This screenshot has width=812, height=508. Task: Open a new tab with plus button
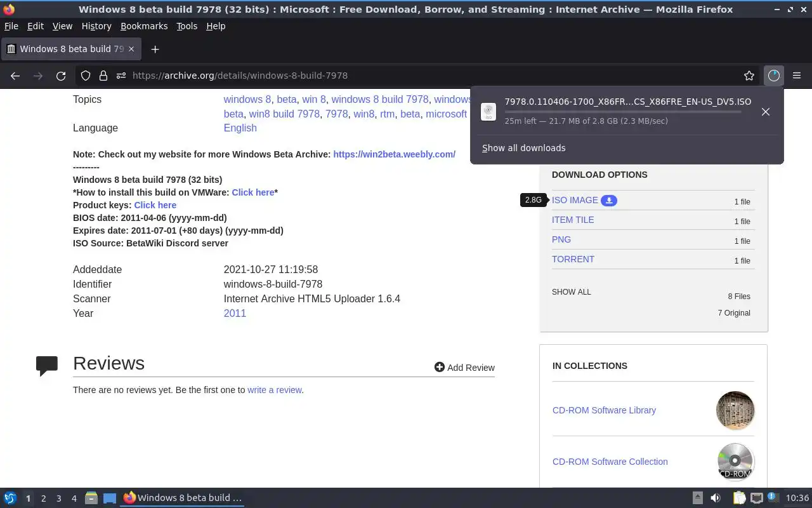pos(155,49)
